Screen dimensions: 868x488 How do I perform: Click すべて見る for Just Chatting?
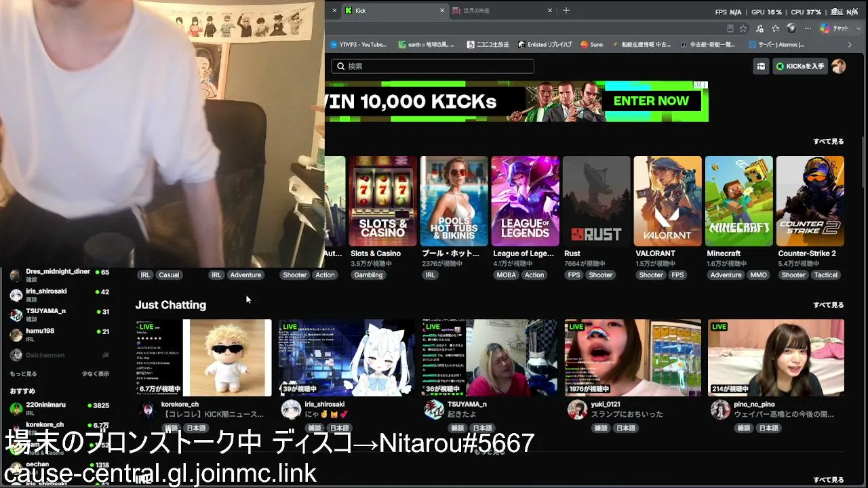tap(829, 305)
